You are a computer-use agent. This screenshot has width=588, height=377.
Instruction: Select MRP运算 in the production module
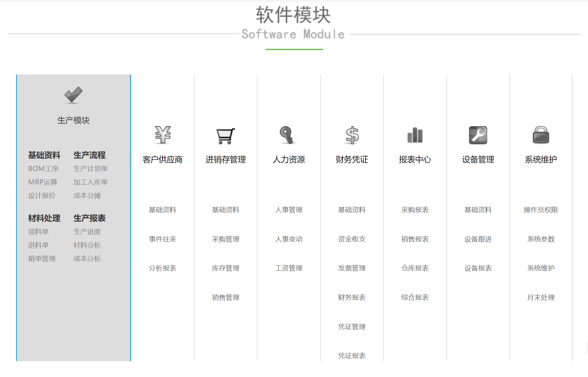(43, 182)
